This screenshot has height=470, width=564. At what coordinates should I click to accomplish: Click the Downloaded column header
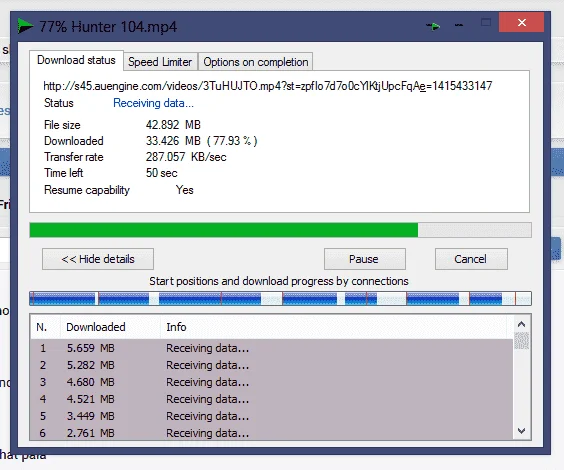click(110, 327)
